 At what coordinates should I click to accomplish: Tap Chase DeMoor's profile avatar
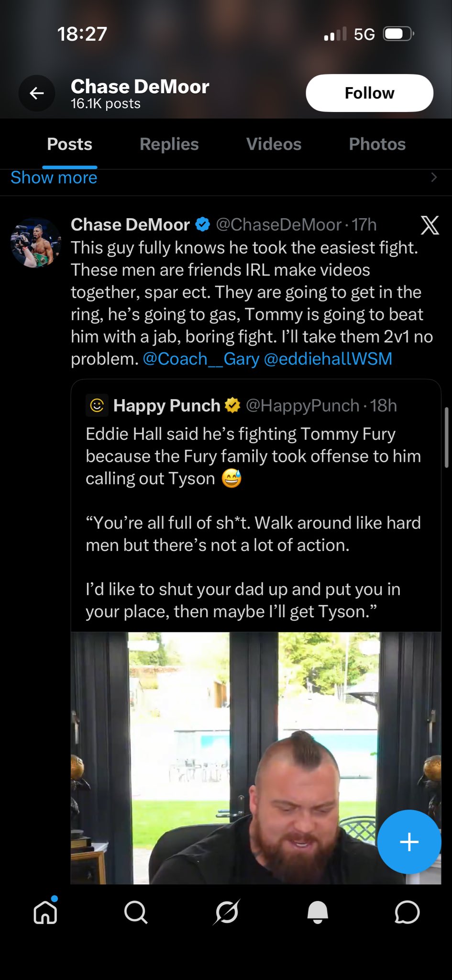[x=36, y=243]
